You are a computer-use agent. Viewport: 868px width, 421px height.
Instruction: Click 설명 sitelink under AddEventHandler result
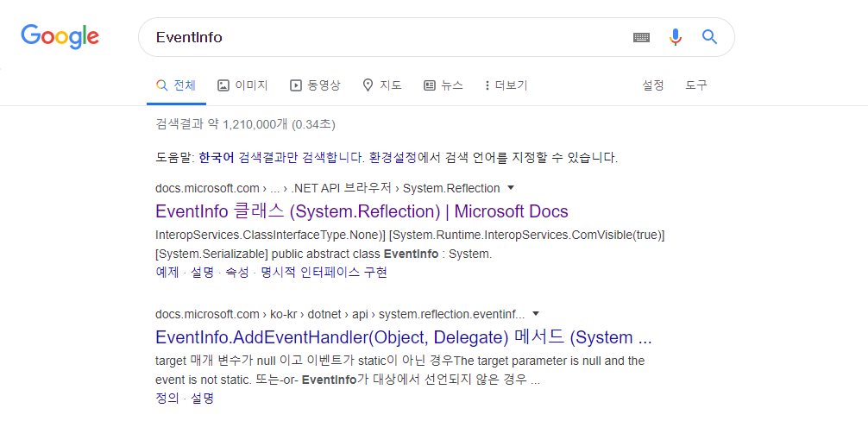coord(202,398)
